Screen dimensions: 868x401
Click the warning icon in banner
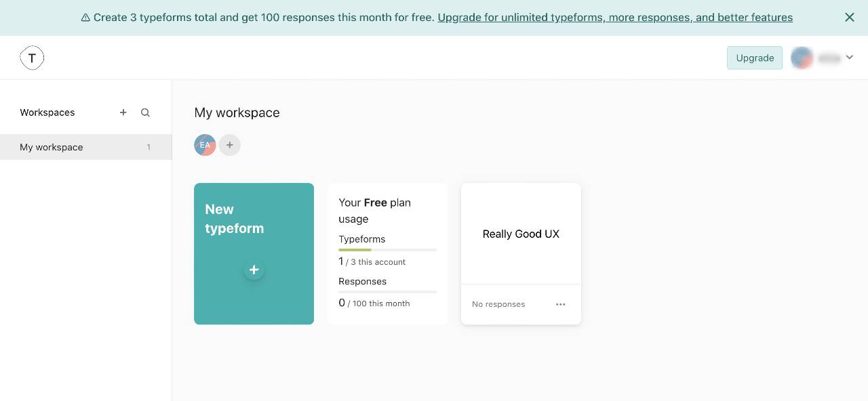coord(85,18)
